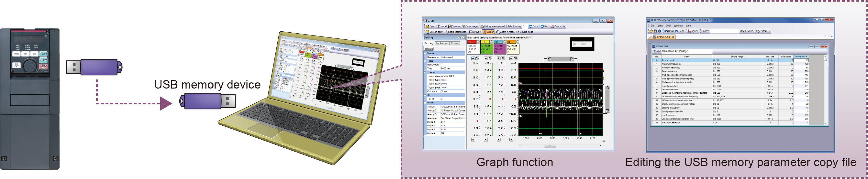The width and height of the screenshot is (868, 179).
Task: Click the Verify icon in parameter editor
Action: pyautogui.click(x=689, y=31)
